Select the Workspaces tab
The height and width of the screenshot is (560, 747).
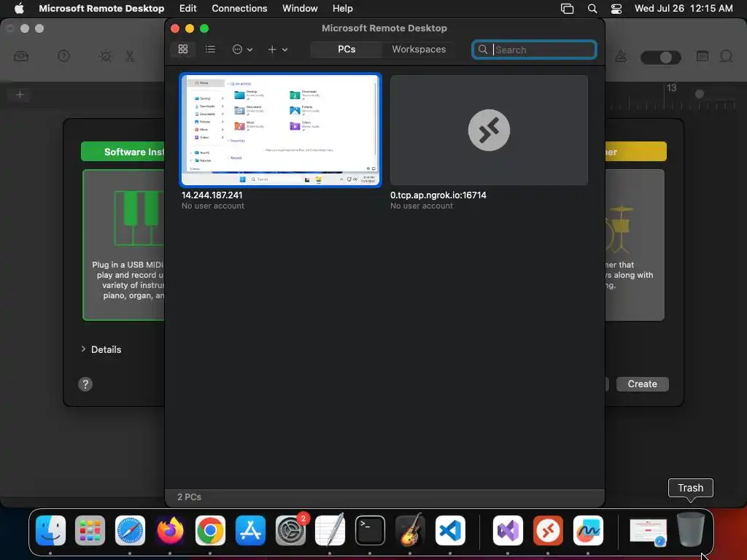point(419,49)
